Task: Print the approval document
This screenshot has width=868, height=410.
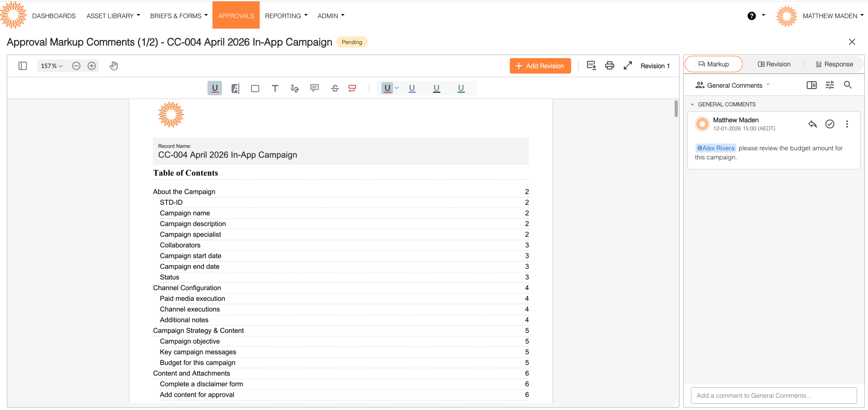Action: click(x=610, y=66)
